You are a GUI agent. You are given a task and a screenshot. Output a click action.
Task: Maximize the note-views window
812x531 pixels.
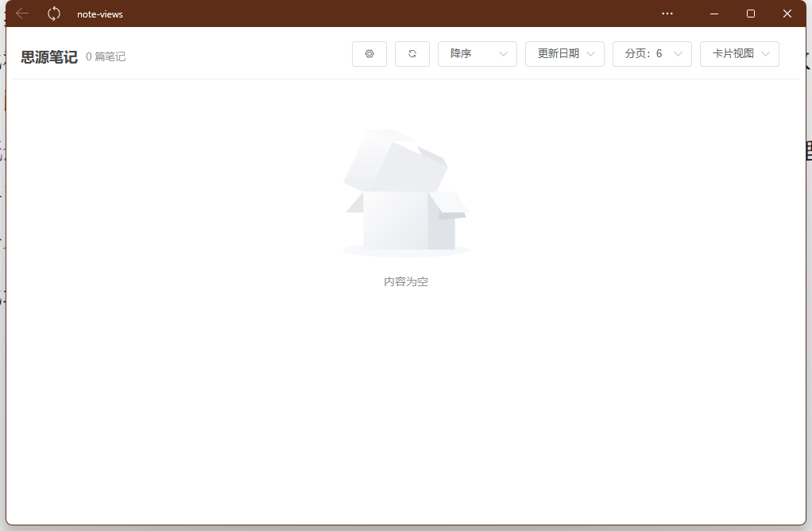(x=751, y=14)
